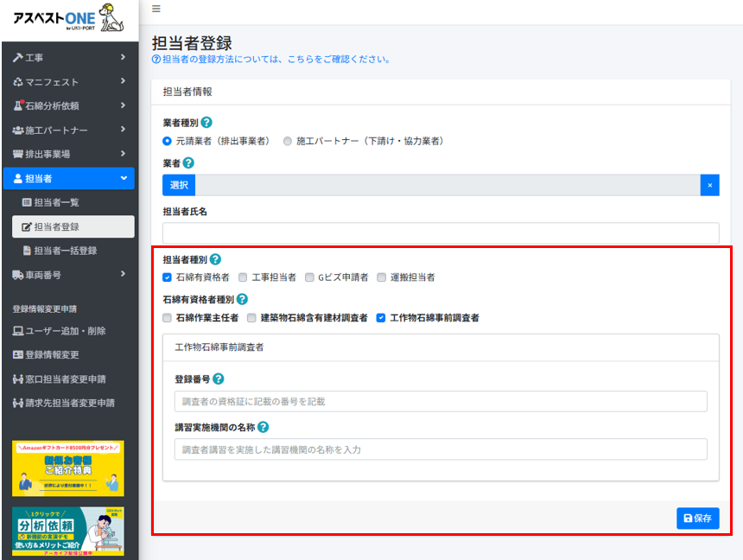Select 施工パートナー radio button
This screenshot has height=560, width=743.
tap(288, 141)
